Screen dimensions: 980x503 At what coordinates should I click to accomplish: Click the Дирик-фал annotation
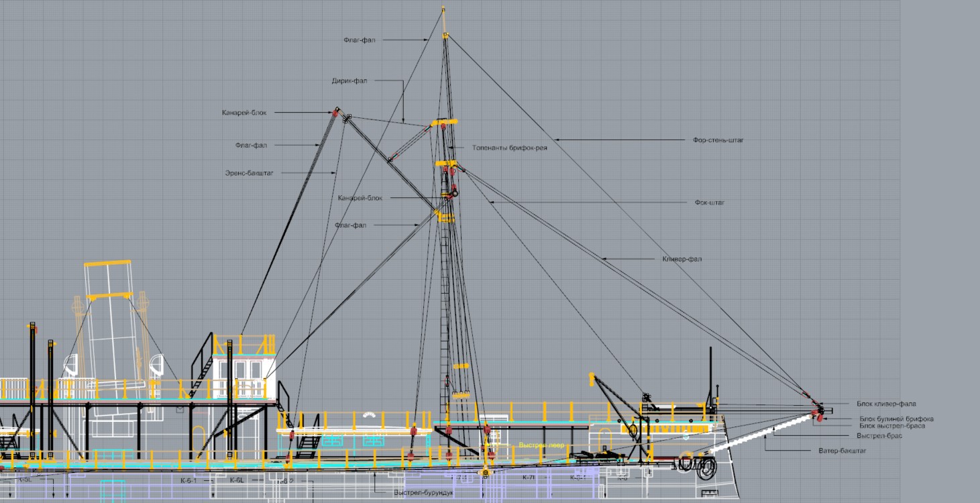(x=349, y=80)
